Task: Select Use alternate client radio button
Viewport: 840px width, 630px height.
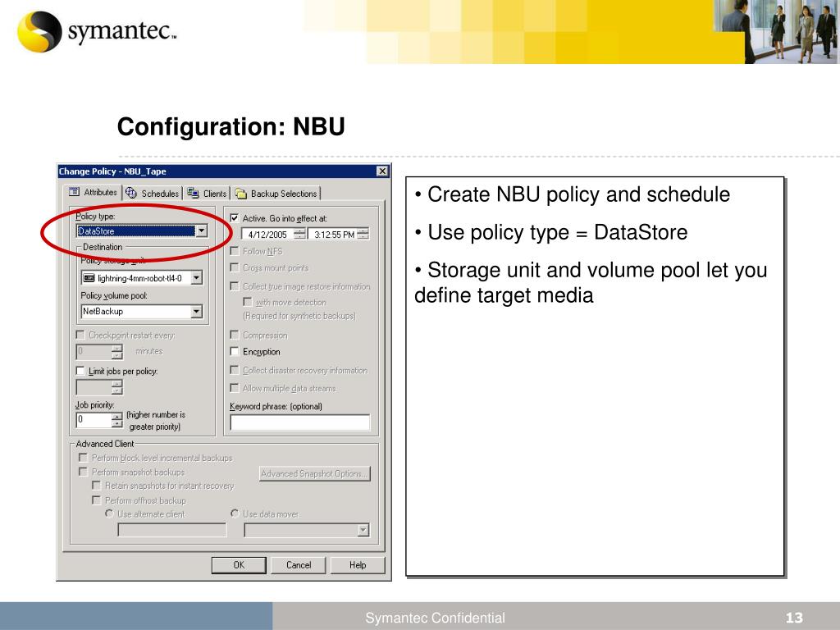Action: pos(109,514)
